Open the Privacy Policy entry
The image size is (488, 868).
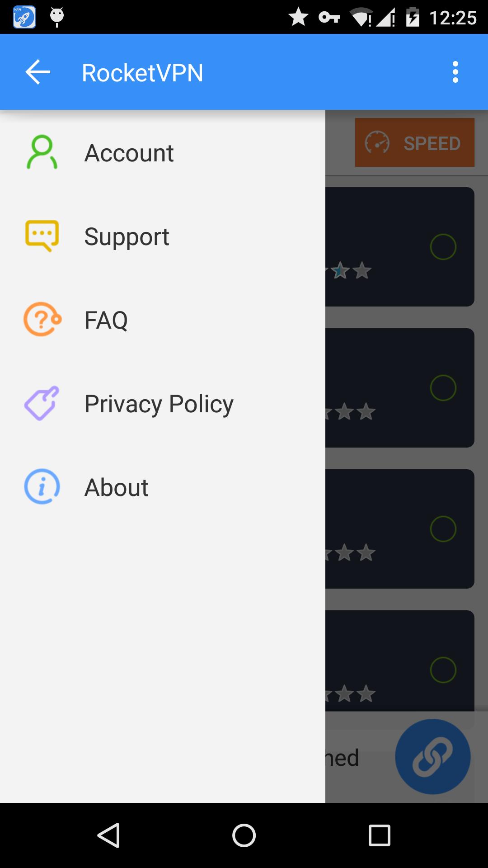[x=159, y=403]
